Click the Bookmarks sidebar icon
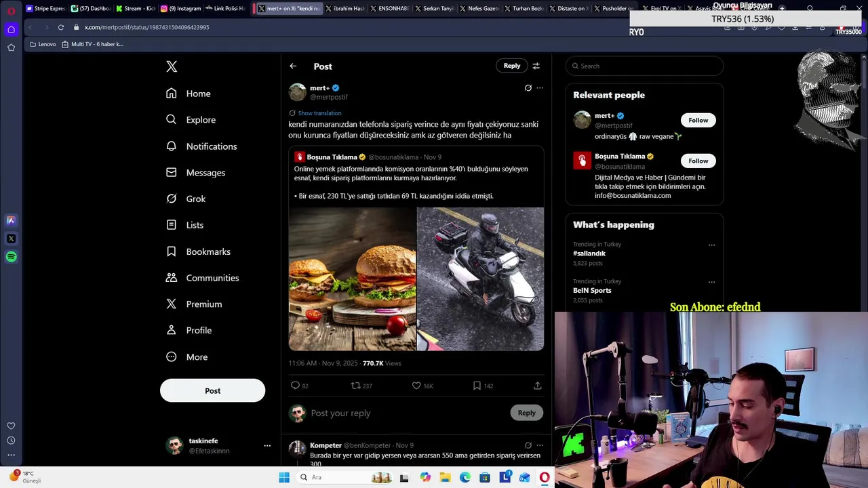Screen dimensions: 868x488 (172, 251)
